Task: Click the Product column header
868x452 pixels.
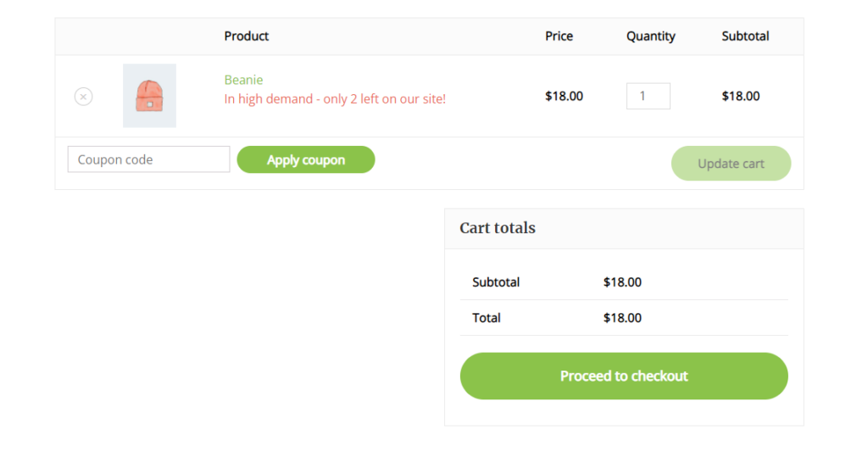Action: 247,36
